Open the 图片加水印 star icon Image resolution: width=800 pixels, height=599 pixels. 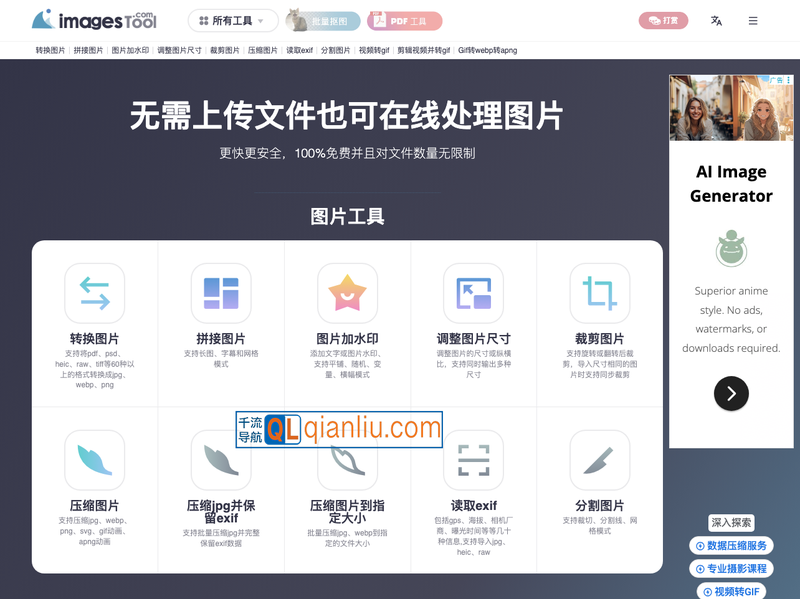pyautogui.click(x=346, y=294)
